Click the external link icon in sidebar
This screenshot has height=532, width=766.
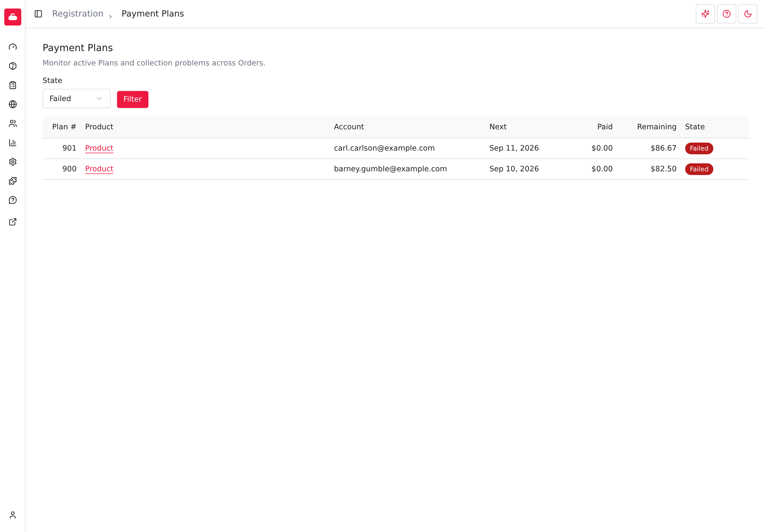tap(13, 222)
